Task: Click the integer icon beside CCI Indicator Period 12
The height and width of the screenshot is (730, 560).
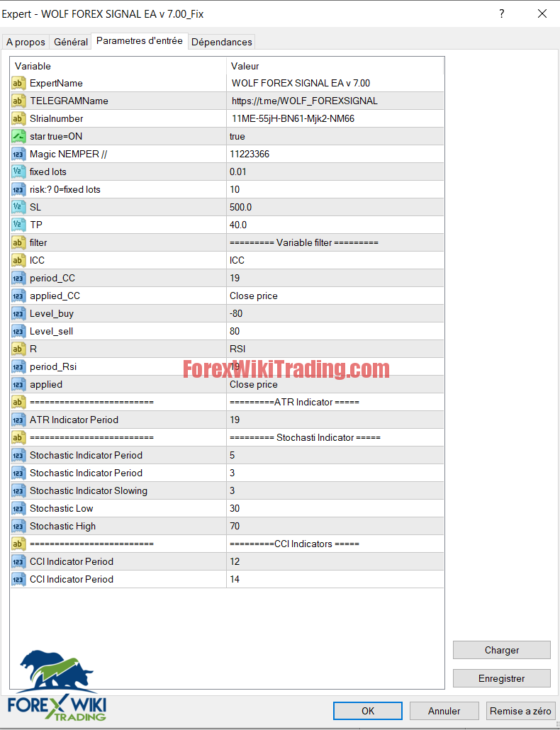Action: [18, 562]
